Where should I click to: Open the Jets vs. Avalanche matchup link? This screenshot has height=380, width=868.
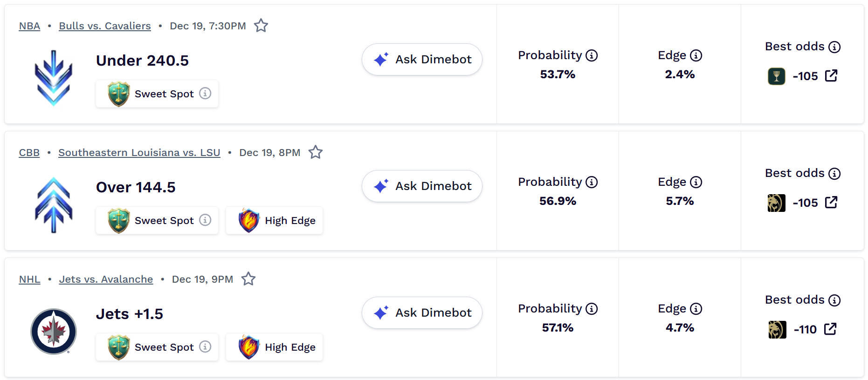pos(106,279)
